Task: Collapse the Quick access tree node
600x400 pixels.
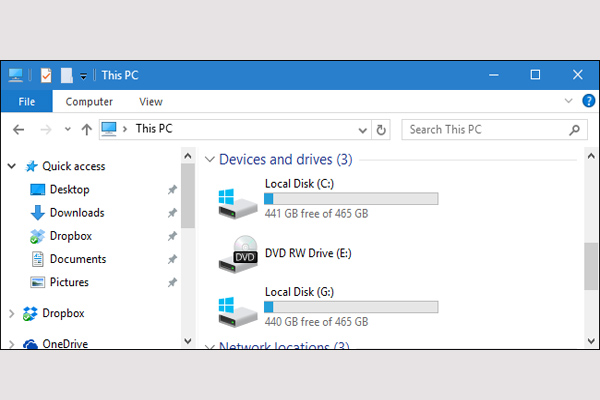Action: [12, 166]
